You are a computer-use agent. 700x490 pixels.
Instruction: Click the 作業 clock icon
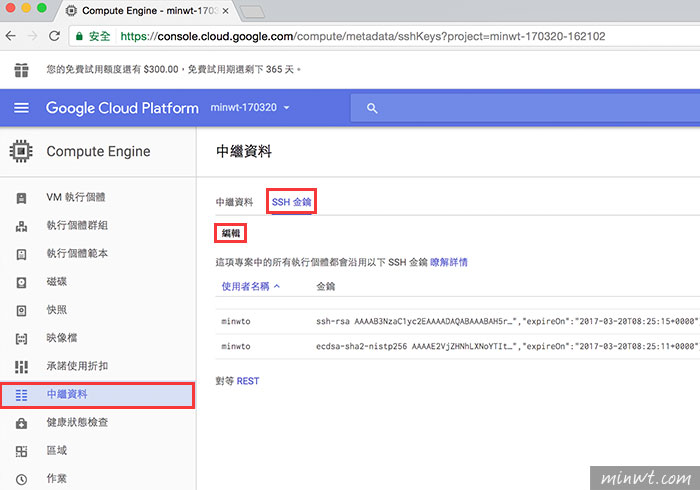point(21,479)
